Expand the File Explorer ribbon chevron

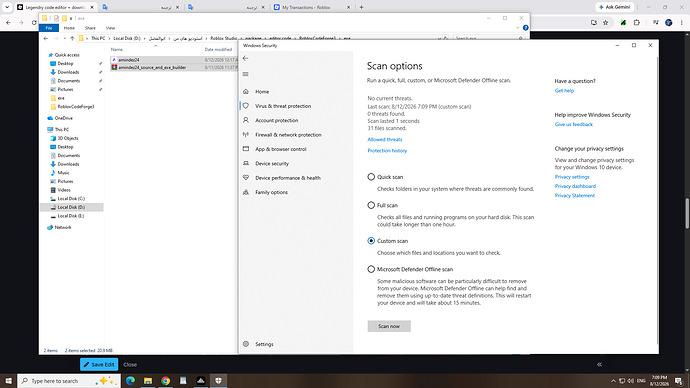(x=518, y=28)
